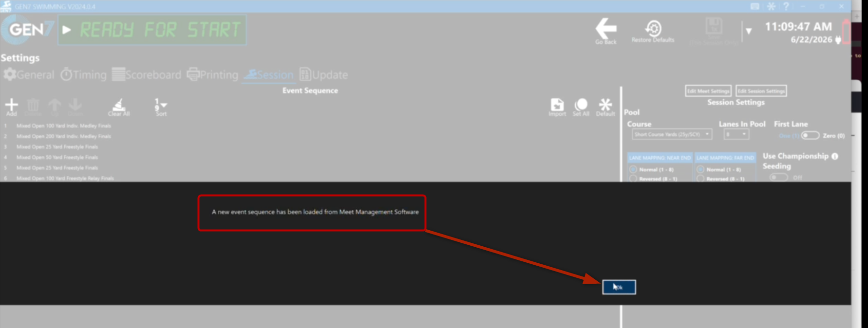Viewport: 868px width, 328px height.
Task: Click the Go Back arrow icon
Action: [x=606, y=28]
